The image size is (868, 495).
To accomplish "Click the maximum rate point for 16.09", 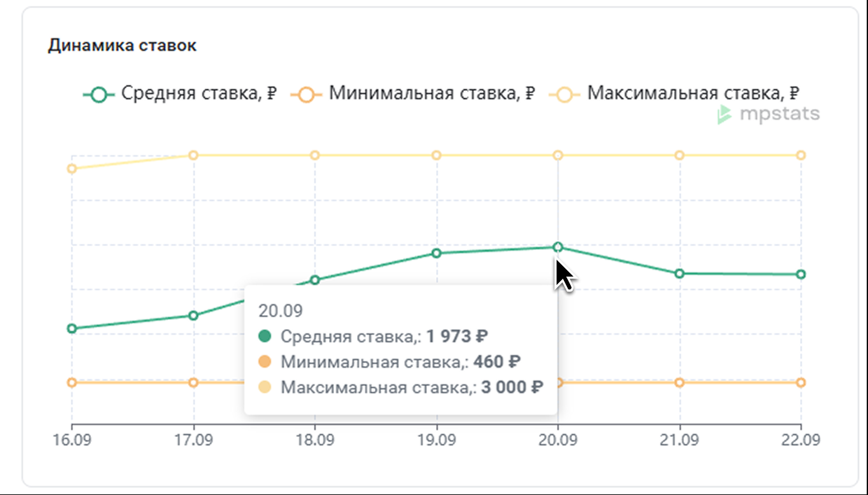I will click(72, 169).
